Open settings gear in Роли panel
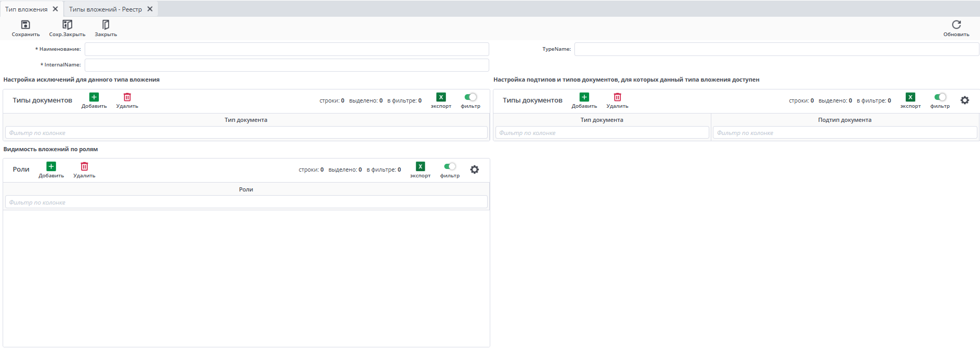The width and height of the screenshot is (980, 350). pyautogui.click(x=475, y=170)
